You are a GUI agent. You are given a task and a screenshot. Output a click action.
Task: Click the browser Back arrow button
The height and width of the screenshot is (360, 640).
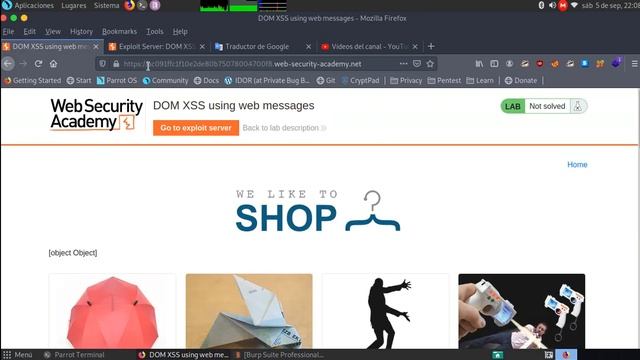click(x=8, y=64)
